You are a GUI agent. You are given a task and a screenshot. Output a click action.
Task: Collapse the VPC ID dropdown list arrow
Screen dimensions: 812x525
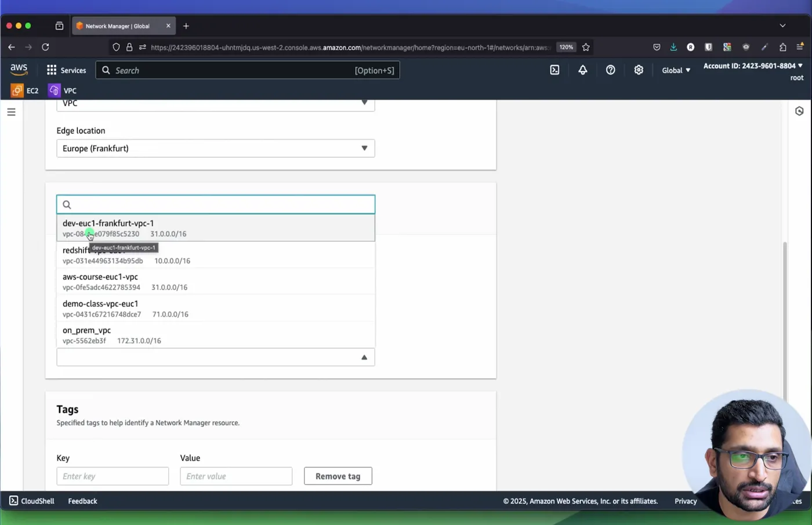point(364,357)
